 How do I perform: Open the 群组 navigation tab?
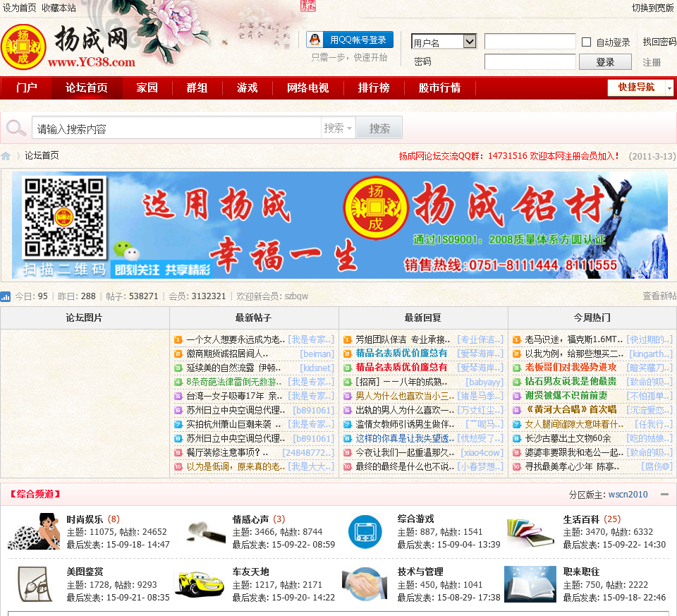click(x=197, y=87)
